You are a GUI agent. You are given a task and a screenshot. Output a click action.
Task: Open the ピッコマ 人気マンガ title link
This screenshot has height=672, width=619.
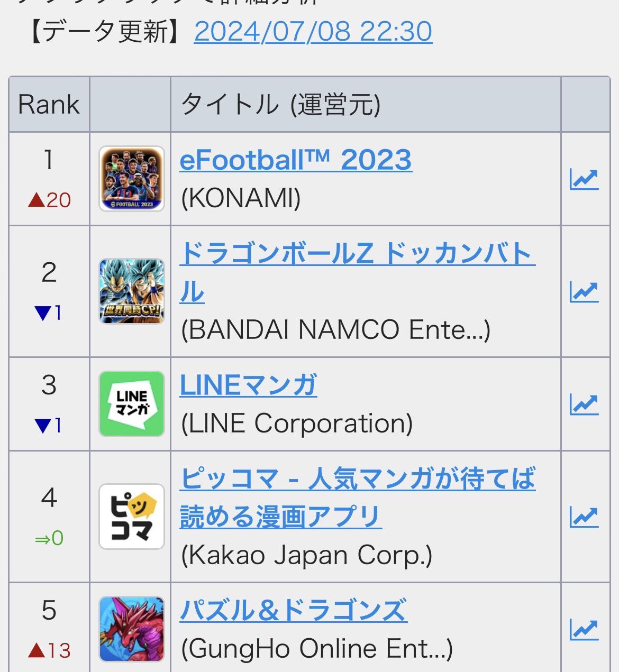coord(358,498)
